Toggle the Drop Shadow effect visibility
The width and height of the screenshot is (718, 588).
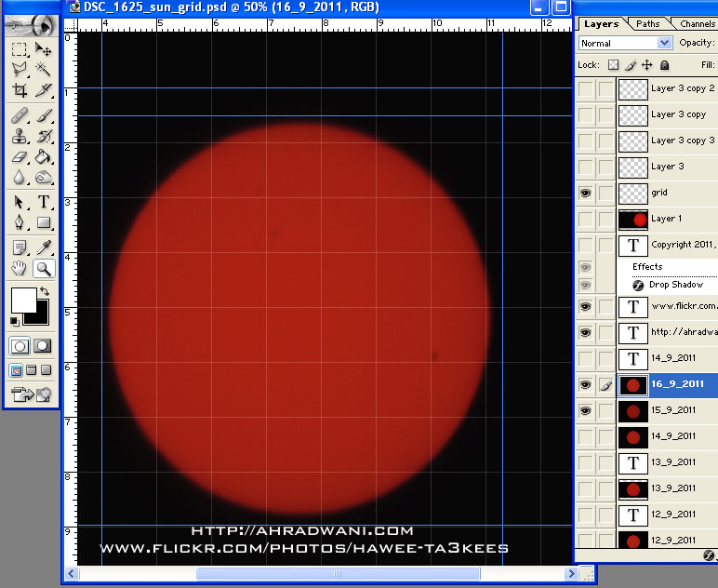(585, 285)
